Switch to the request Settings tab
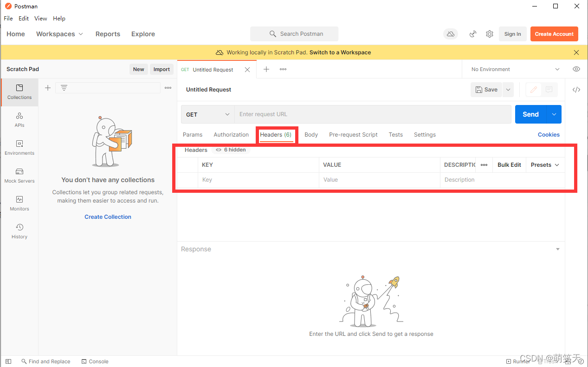Viewport: 588px width, 367px height. point(425,135)
